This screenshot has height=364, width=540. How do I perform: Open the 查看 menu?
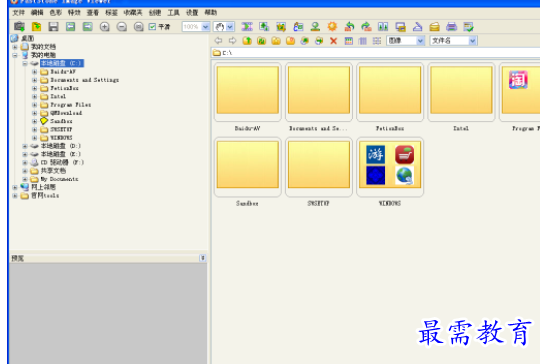point(93,13)
